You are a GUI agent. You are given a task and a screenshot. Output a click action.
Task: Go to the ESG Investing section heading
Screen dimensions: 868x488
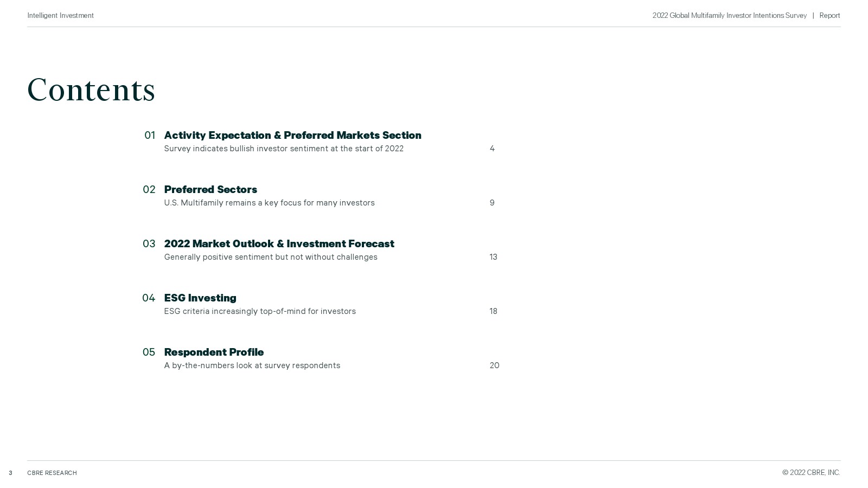(x=200, y=298)
